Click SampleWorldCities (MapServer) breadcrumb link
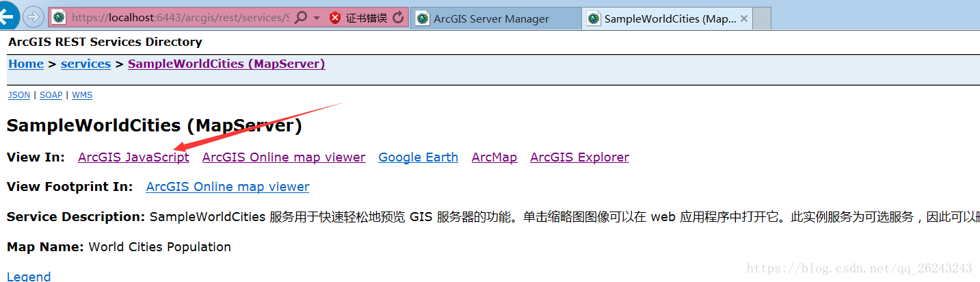This screenshot has width=980, height=282. 226,64
